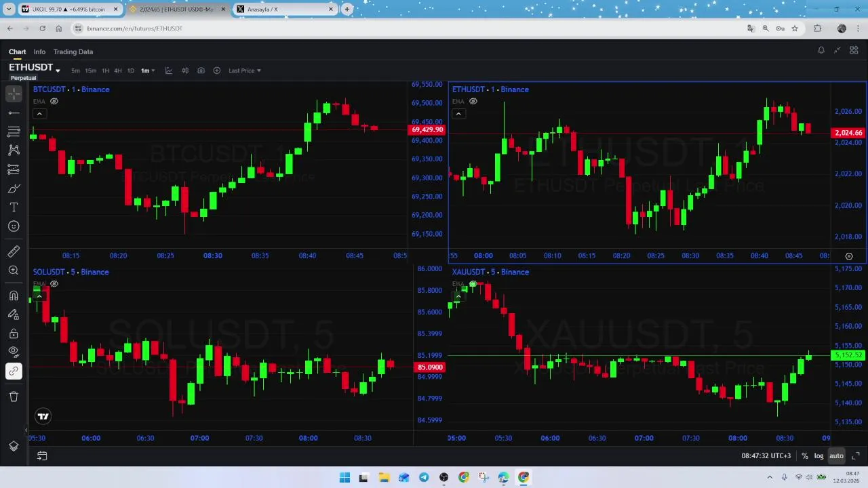Hide all drawings with eye tool

pyautogui.click(x=14, y=352)
